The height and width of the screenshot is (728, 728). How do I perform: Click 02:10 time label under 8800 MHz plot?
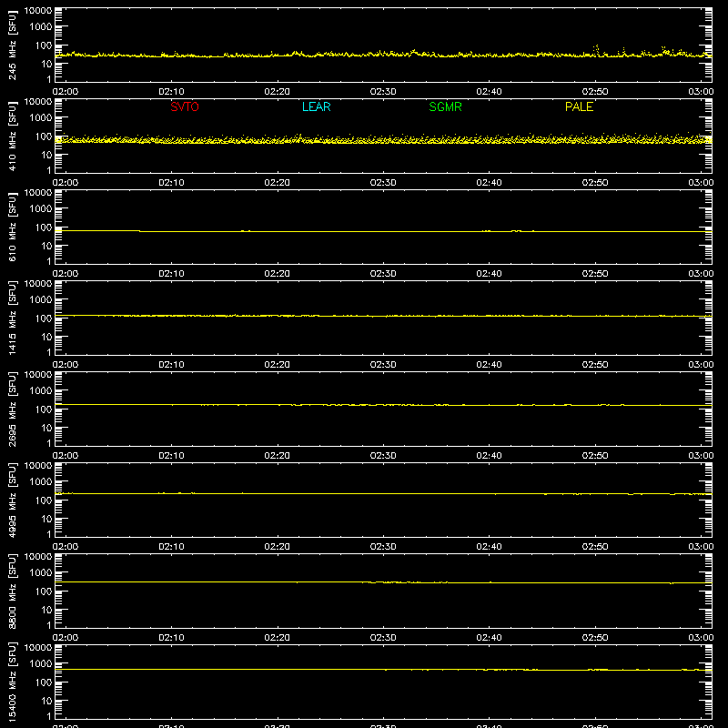171,638
